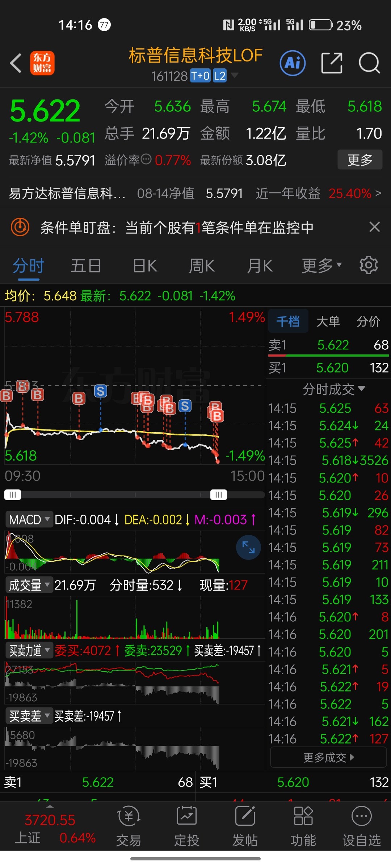Open the 交易 trade icon
Image resolution: width=391 pixels, height=868 pixels.
coord(129,826)
